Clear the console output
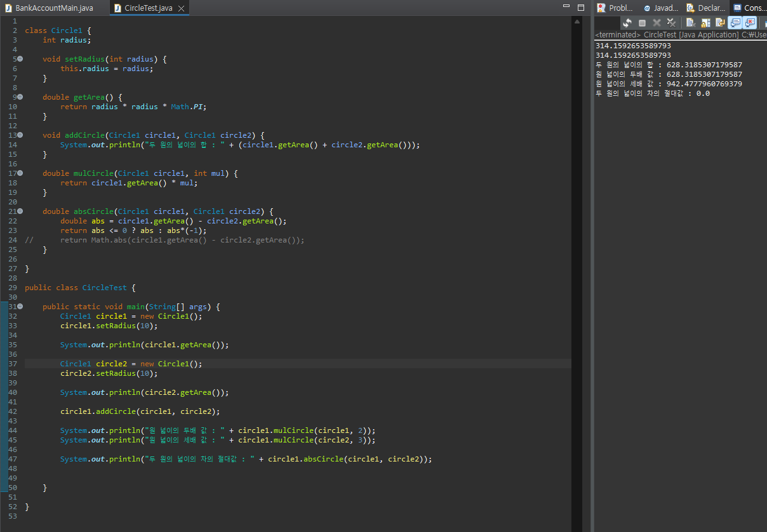Image resolution: width=767 pixels, height=532 pixels. [691, 23]
